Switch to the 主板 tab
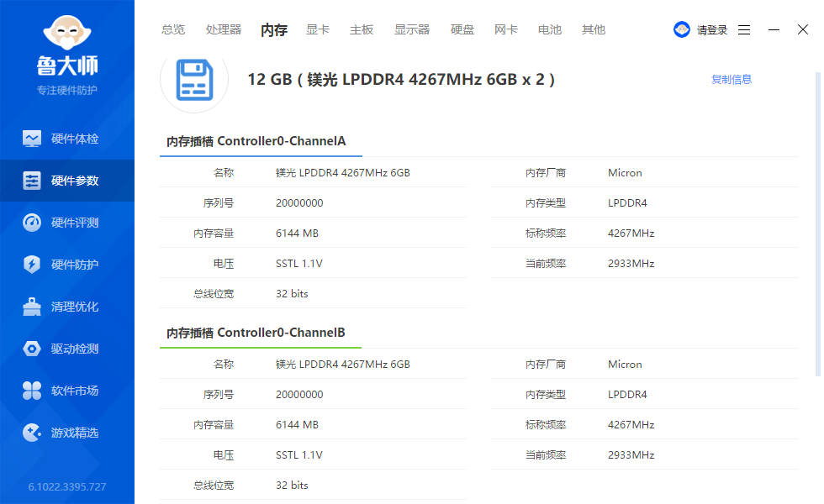The height and width of the screenshot is (504, 824). 362,29
